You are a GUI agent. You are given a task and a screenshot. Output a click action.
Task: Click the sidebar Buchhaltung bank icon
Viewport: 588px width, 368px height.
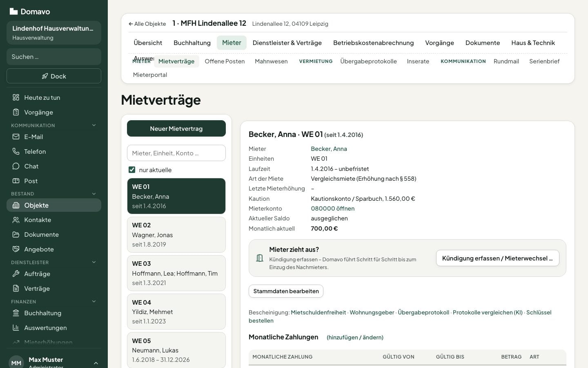16,313
